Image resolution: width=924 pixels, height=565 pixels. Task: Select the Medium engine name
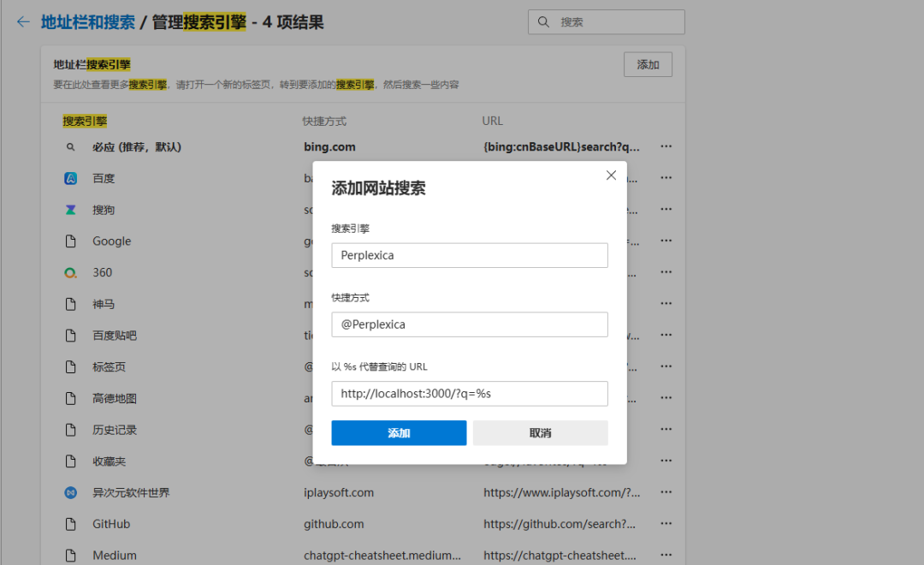pos(115,555)
